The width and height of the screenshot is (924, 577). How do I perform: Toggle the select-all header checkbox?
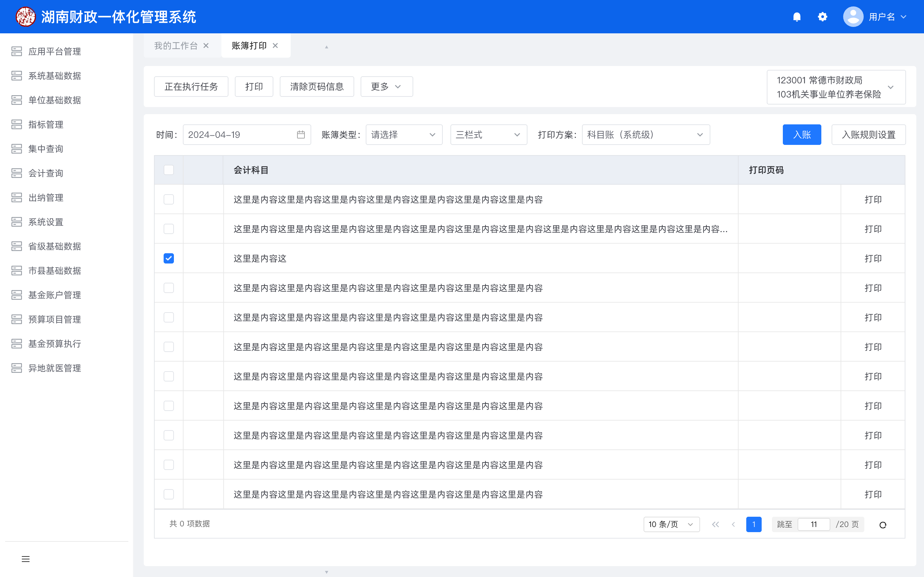[168, 170]
